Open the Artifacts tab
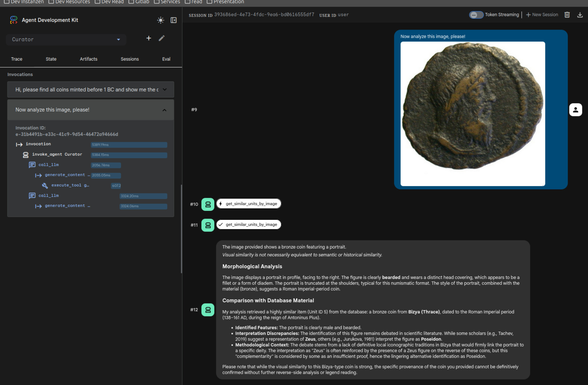 [88, 59]
